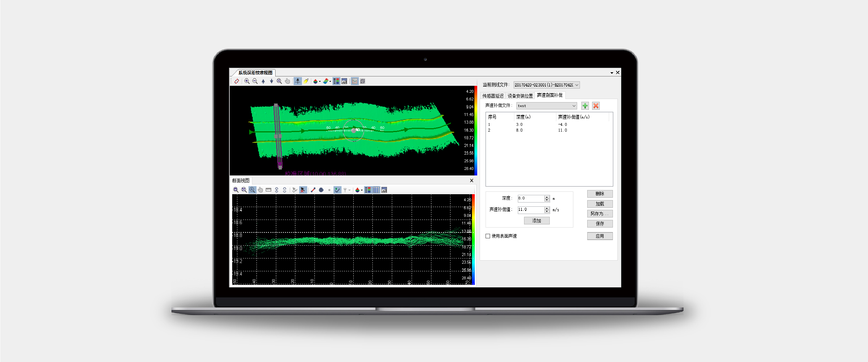Click the 深度 value input field
The width and height of the screenshot is (868, 362).
[531, 198]
